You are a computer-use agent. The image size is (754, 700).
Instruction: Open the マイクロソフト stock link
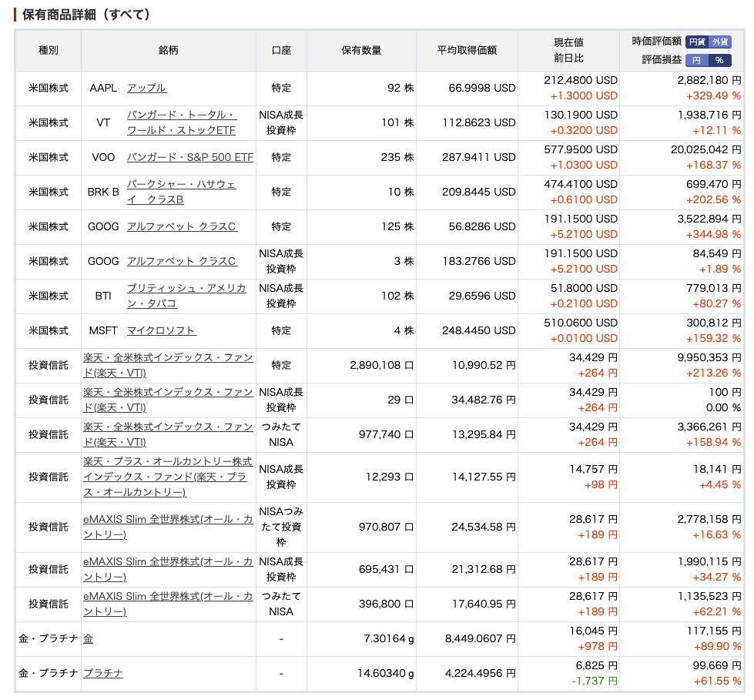161,330
